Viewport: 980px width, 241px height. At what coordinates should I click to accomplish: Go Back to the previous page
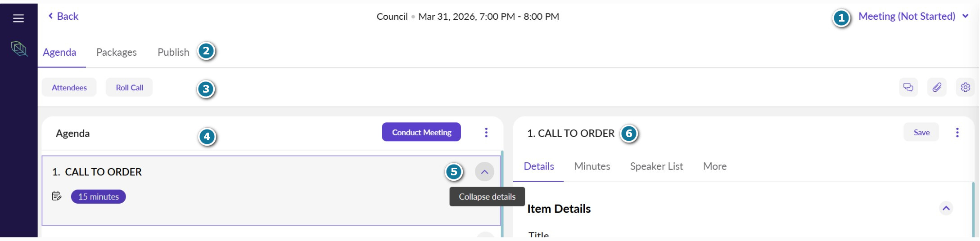pyautogui.click(x=63, y=16)
